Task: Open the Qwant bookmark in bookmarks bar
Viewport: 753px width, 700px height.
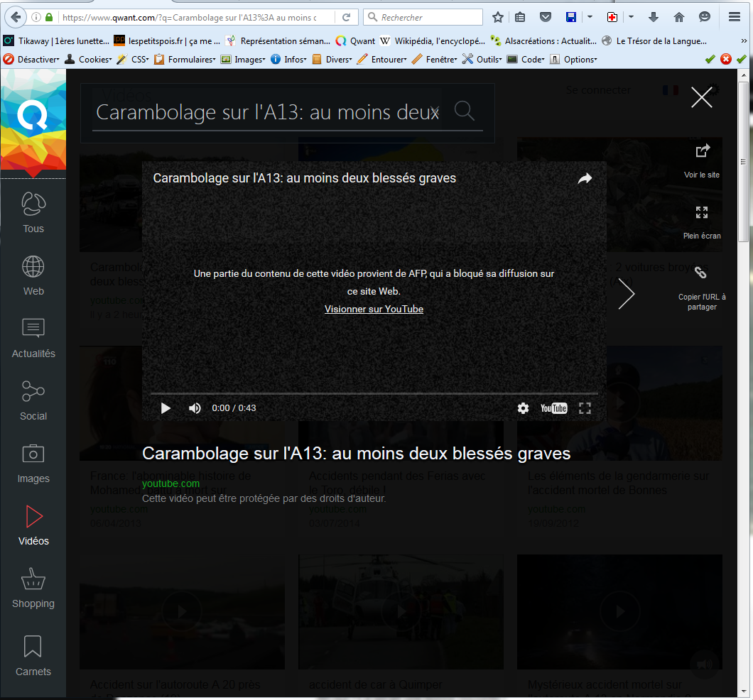Action: 355,40
